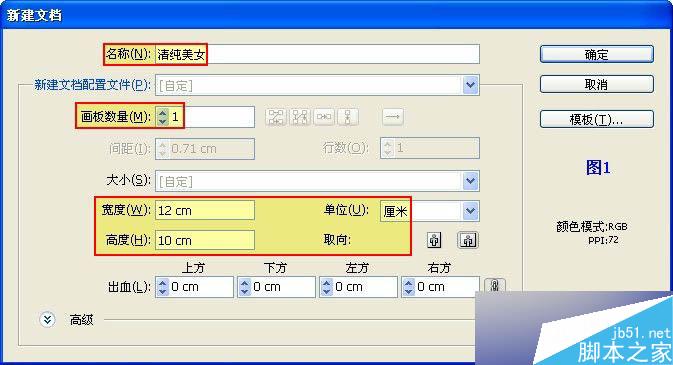Open the 新建文档配置文件 dropdown
This screenshot has width=673, height=365.
tap(470, 85)
